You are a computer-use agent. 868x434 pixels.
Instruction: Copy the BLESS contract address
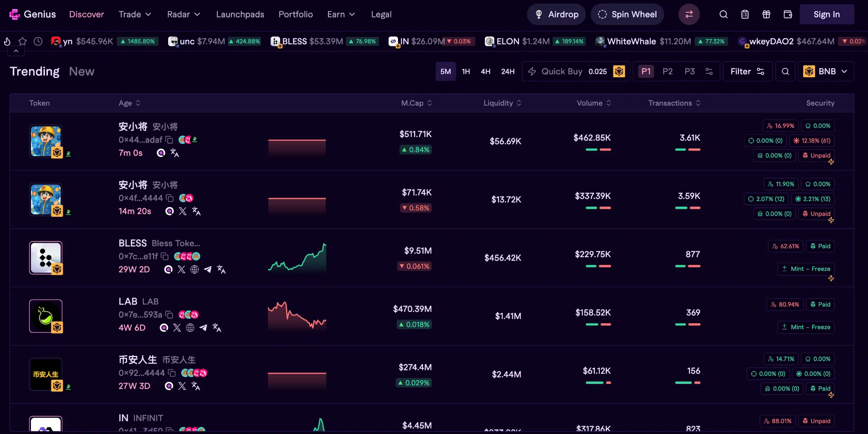[x=164, y=257]
